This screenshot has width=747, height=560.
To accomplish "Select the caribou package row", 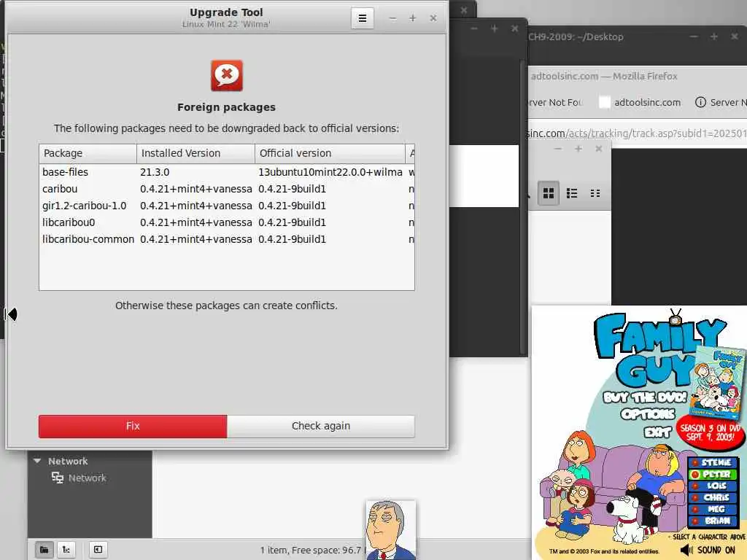I will click(x=227, y=189).
